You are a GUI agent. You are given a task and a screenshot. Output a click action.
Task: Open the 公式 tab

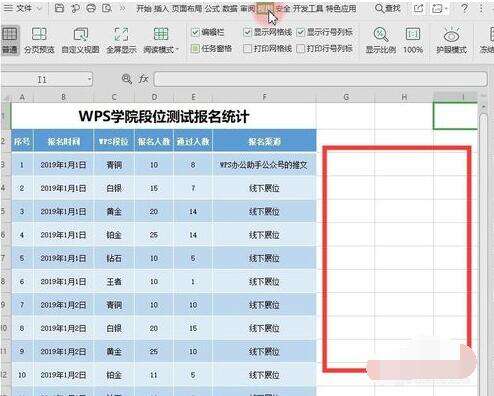pos(212,8)
